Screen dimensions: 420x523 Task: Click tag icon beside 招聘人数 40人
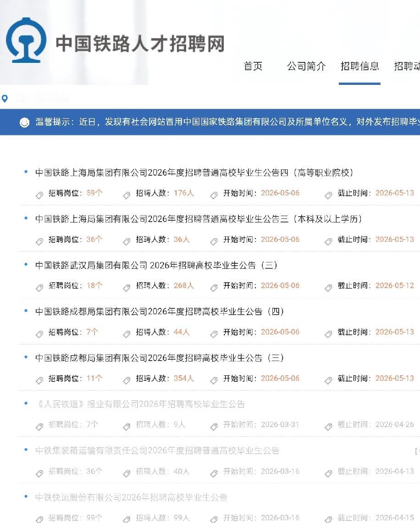point(127,473)
